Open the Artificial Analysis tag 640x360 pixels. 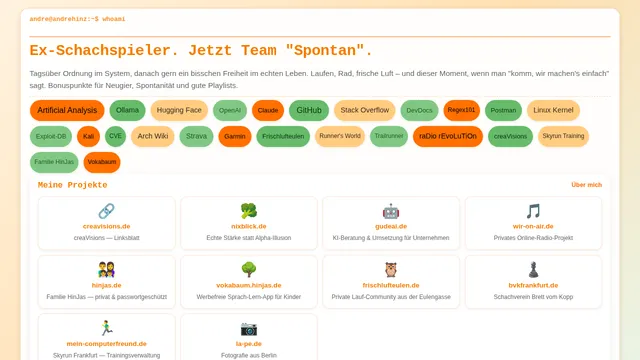(67, 110)
